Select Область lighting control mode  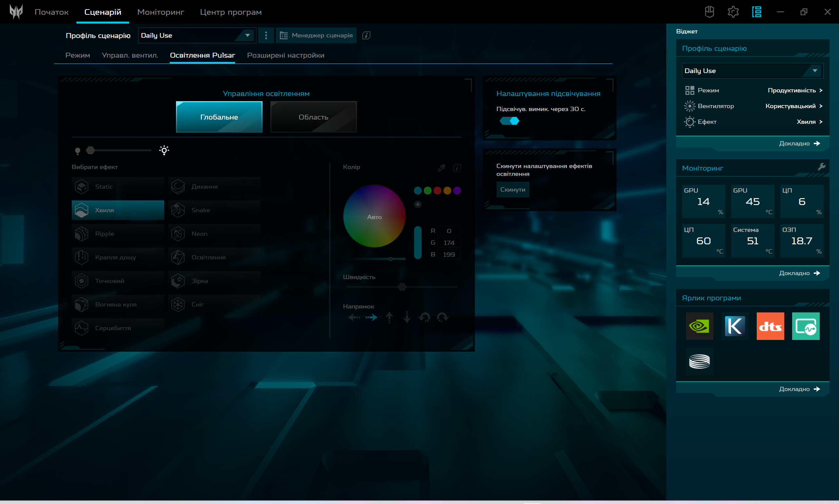[313, 117]
